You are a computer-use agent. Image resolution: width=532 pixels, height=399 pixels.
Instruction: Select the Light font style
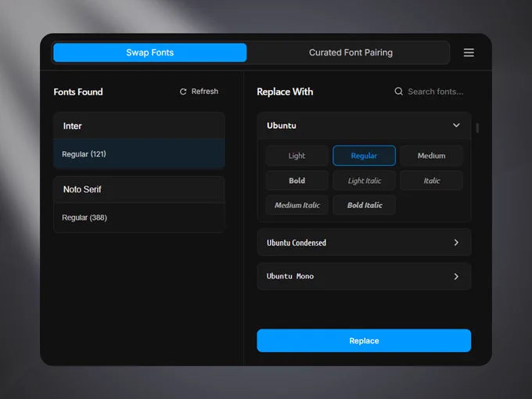297,156
